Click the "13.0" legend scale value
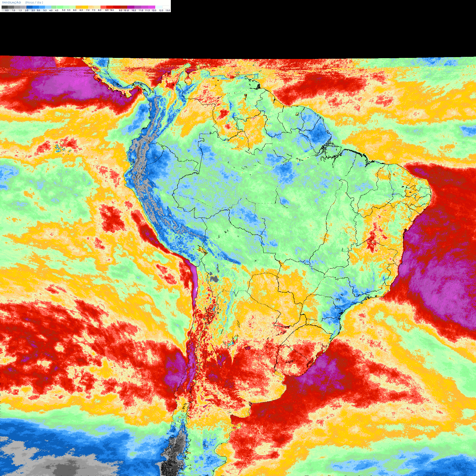Viewport: 476px width, 476px height. click(168, 10)
